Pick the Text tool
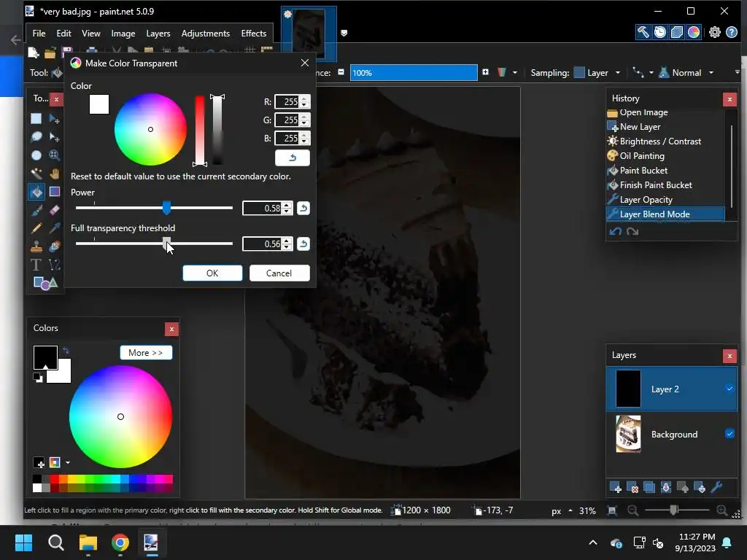Screen dimensions: 747x560 (36, 265)
